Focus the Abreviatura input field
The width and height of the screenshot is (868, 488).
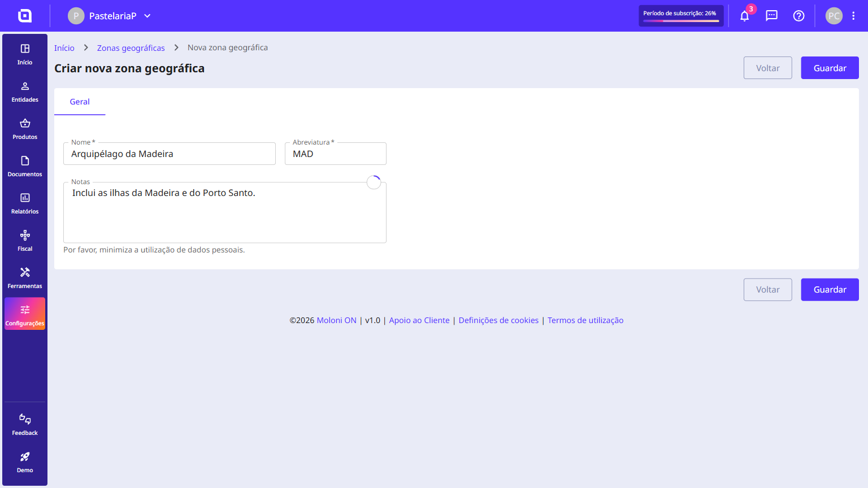pos(336,154)
